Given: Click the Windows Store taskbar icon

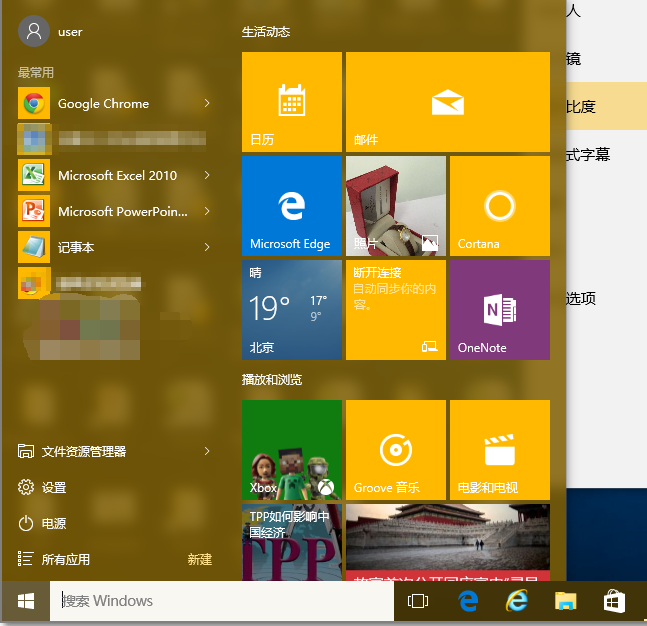Looking at the screenshot, I should pos(614,601).
